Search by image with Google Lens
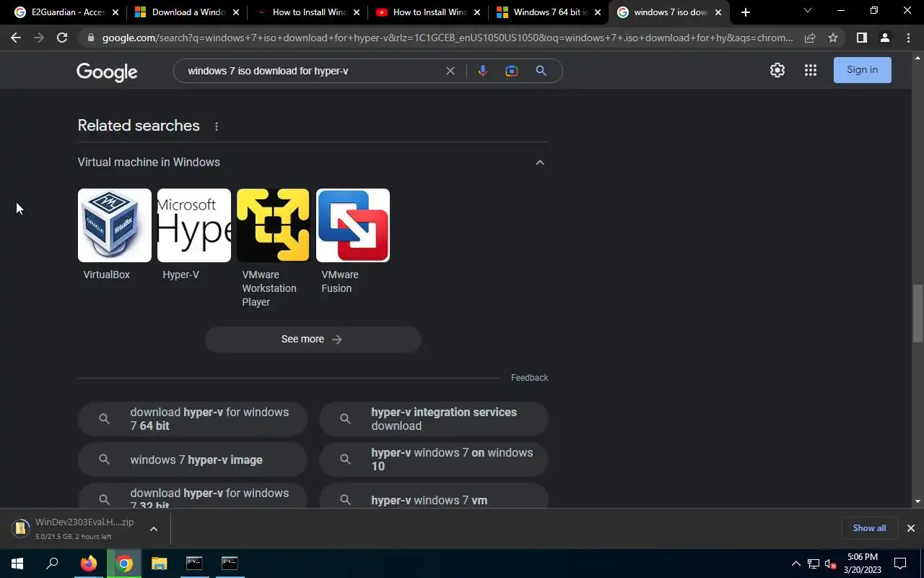This screenshot has height=578, width=924. coord(512,71)
